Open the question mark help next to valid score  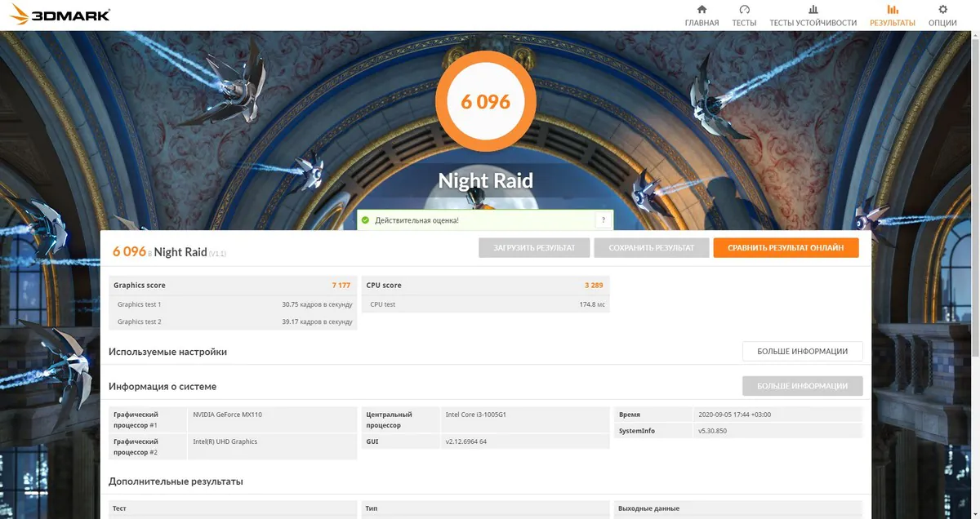[604, 220]
